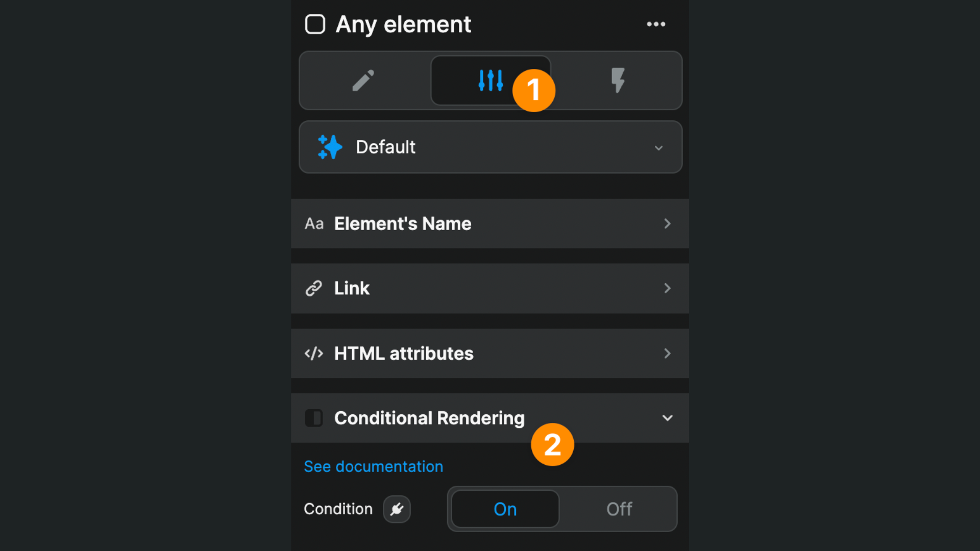This screenshot has height=551, width=980.
Task: Check the Any element checkbox
Action: [x=315, y=23]
